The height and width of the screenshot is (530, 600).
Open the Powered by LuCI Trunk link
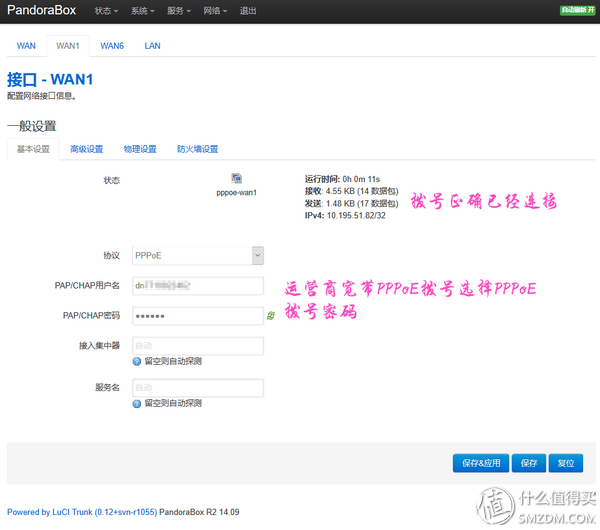click(82, 512)
